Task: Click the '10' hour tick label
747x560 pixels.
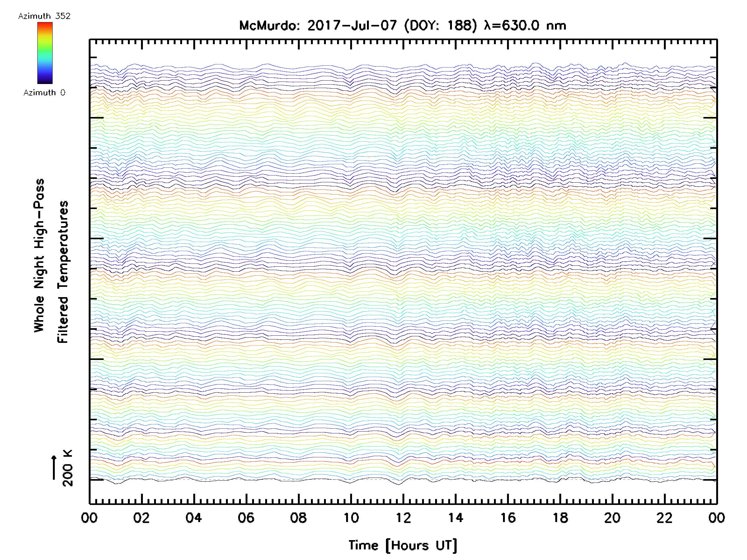Action: pos(351,518)
